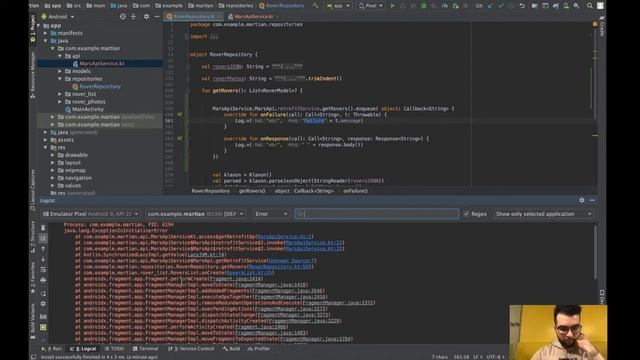Expand the rover_list package
Screen dimensions: 640x360
pyautogui.click(x=60, y=94)
